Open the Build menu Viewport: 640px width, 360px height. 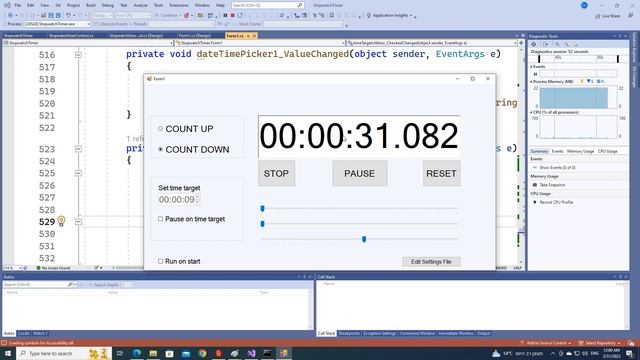[x=91, y=5]
